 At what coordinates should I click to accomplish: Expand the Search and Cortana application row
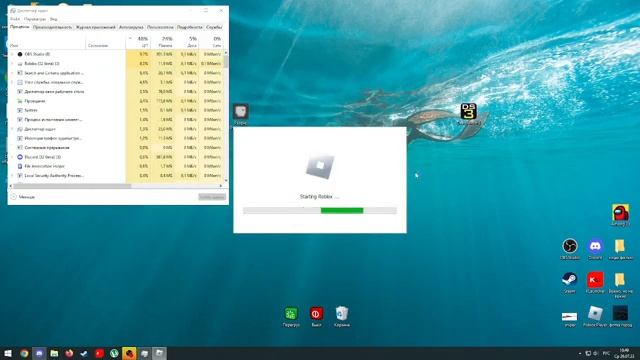coord(12,73)
